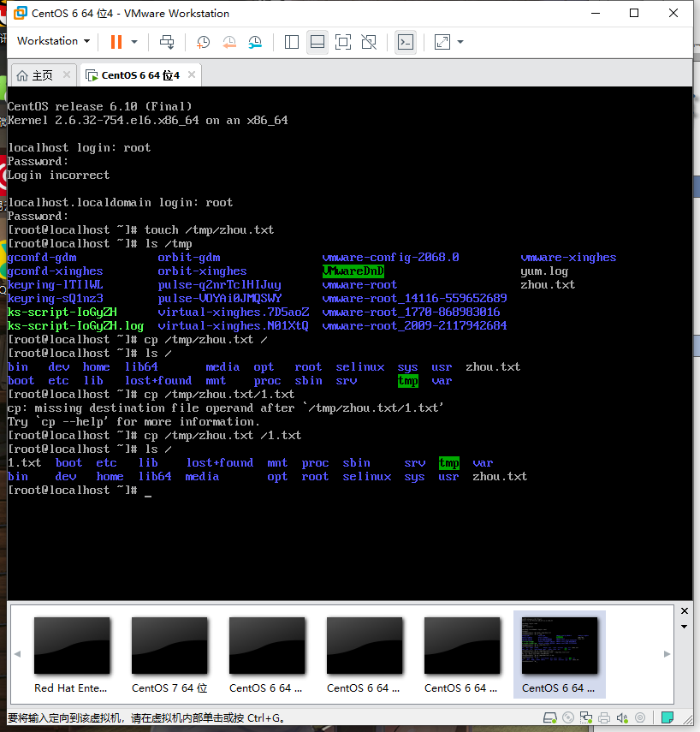Click the terminal prompt cursor line
This screenshot has height=732, width=700.
pyautogui.click(x=80, y=491)
